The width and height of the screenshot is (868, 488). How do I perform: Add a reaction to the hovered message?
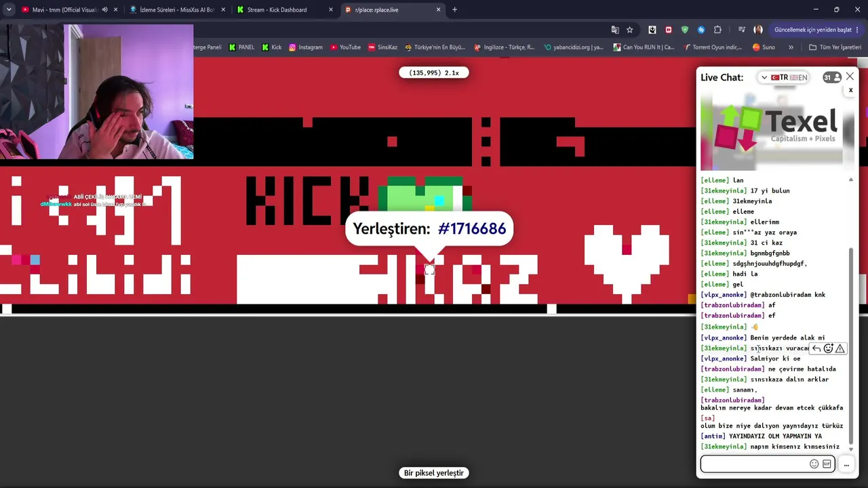(828, 348)
